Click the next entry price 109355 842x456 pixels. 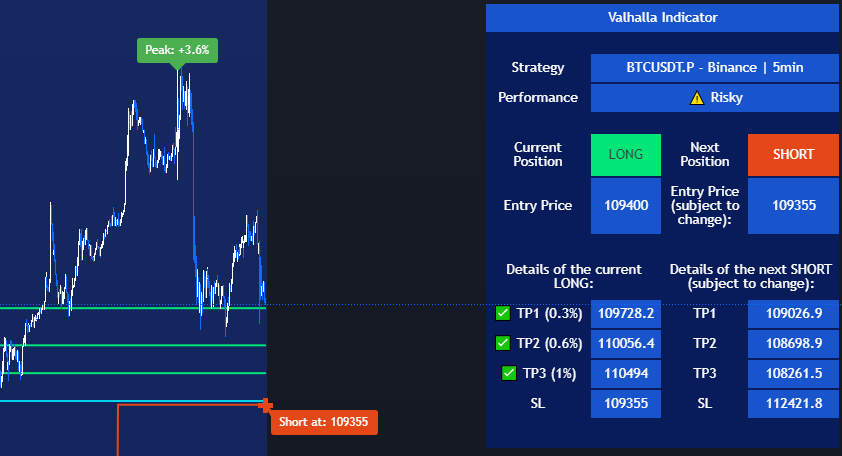coord(793,206)
